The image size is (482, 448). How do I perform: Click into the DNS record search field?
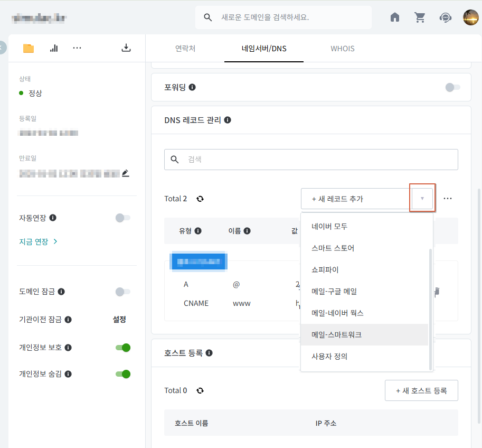pyautogui.click(x=311, y=159)
